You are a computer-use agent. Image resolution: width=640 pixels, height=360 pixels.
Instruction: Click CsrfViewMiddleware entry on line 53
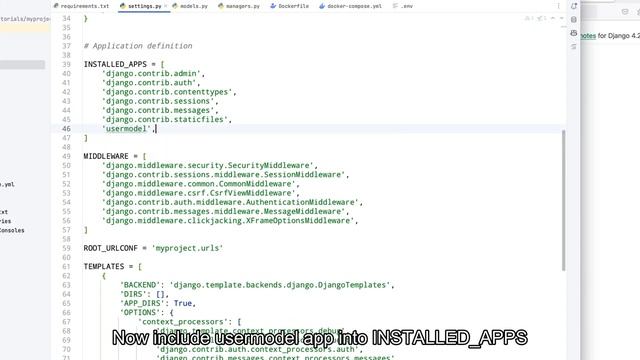click(x=198, y=193)
